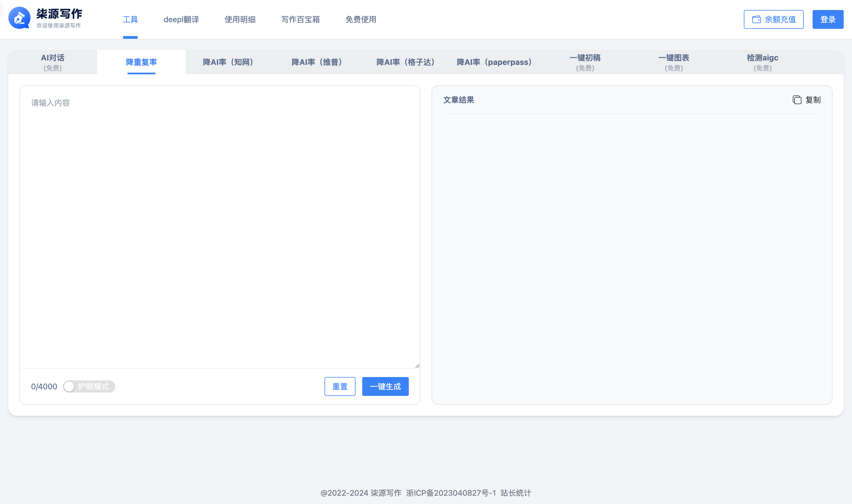Select 免费使用 in the navigation bar
Image resolution: width=852 pixels, height=504 pixels.
(x=361, y=19)
